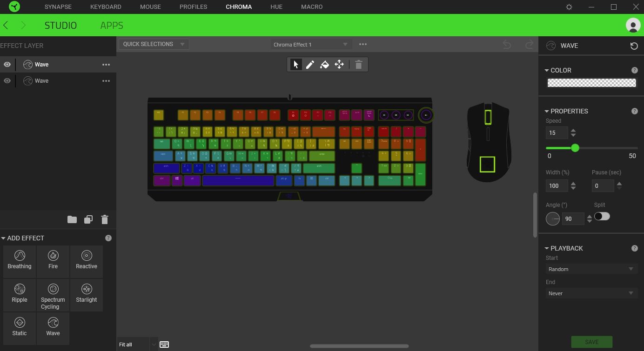
Task: Redo action in Chroma Studio
Action: pos(529,45)
